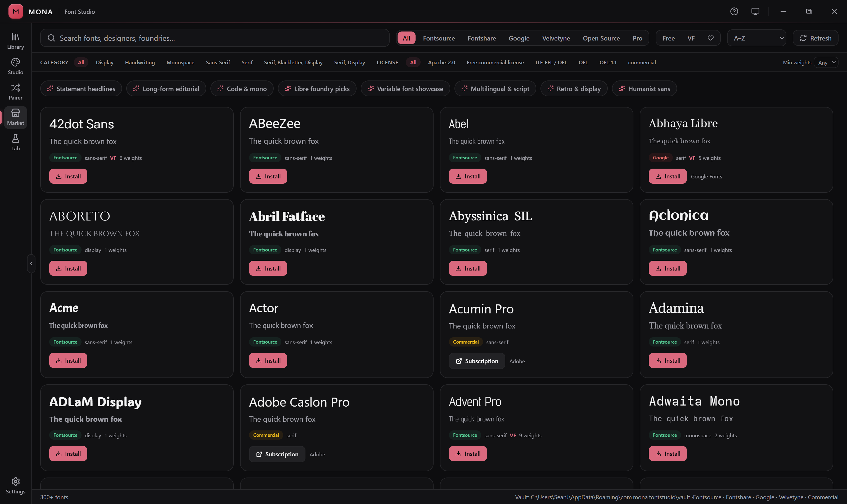847x504 pixels.
Task: Filter category by Handwriting
Action: pyautogui.click(x=139, y=62)
